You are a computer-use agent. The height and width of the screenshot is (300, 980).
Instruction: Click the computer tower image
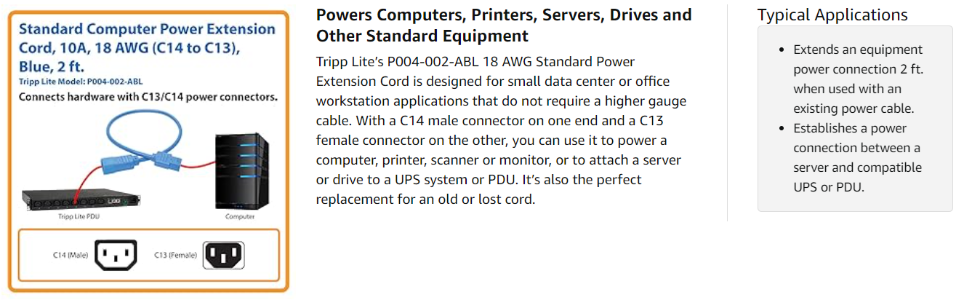(x=239, y=172)
